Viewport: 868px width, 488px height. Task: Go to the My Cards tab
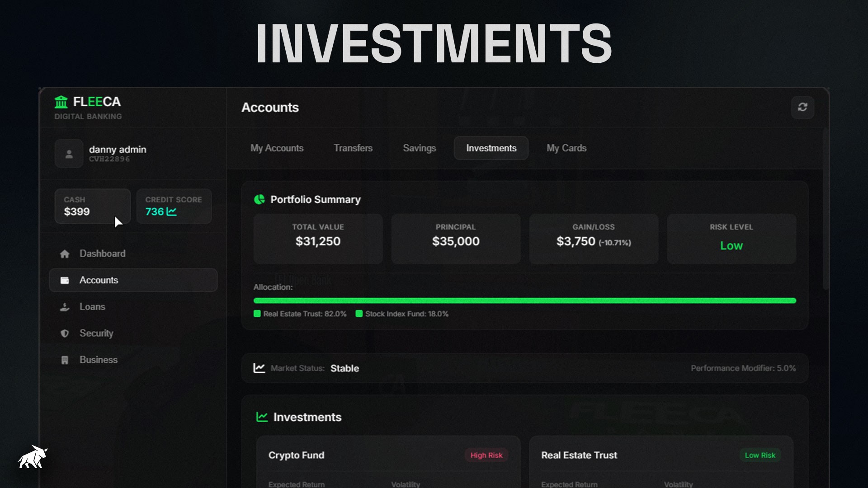pyautogui.click(x=566, y=148)
